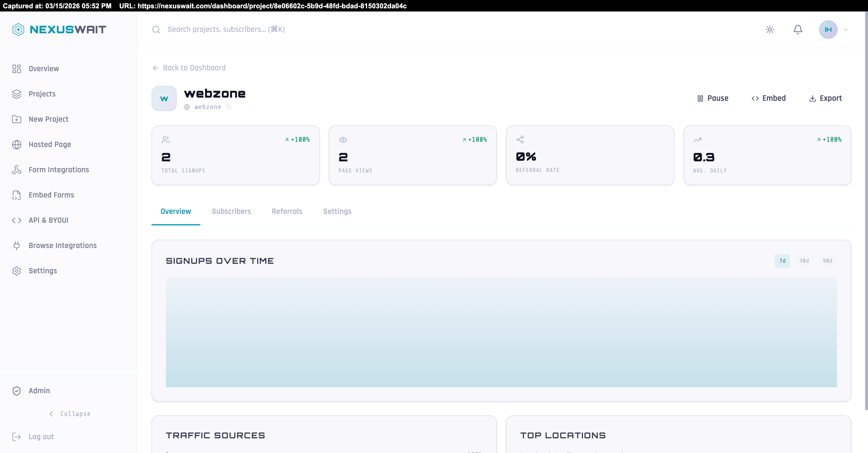Viewport: 868px width, 453px height.
Task: Switch chart range to 90d
Action: tap(827, 261)
